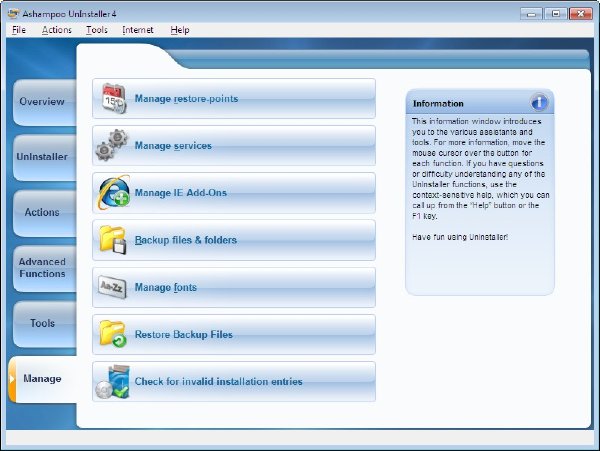Click the installation check icon with green checkmark
Screen dimensions: 600x451
tap(113, 382)
